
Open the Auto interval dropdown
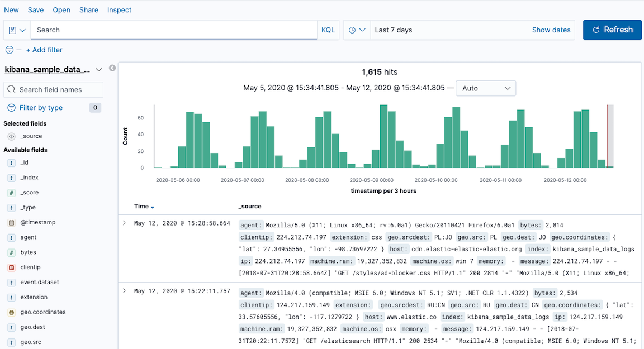(x=485, y=88)
